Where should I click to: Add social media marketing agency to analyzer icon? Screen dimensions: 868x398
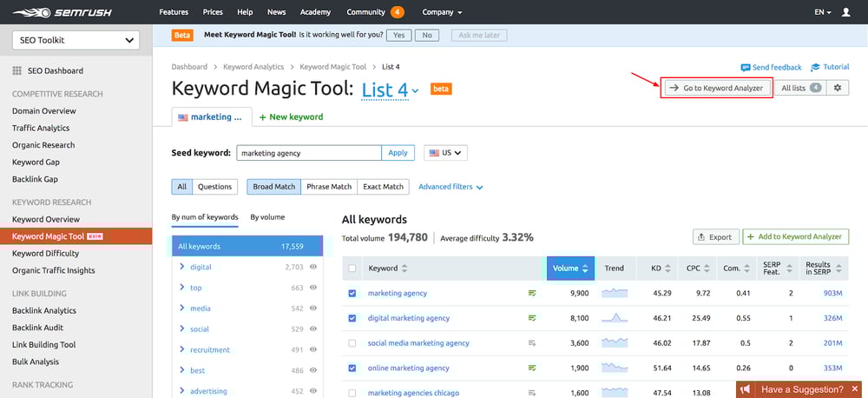point(532,343)
